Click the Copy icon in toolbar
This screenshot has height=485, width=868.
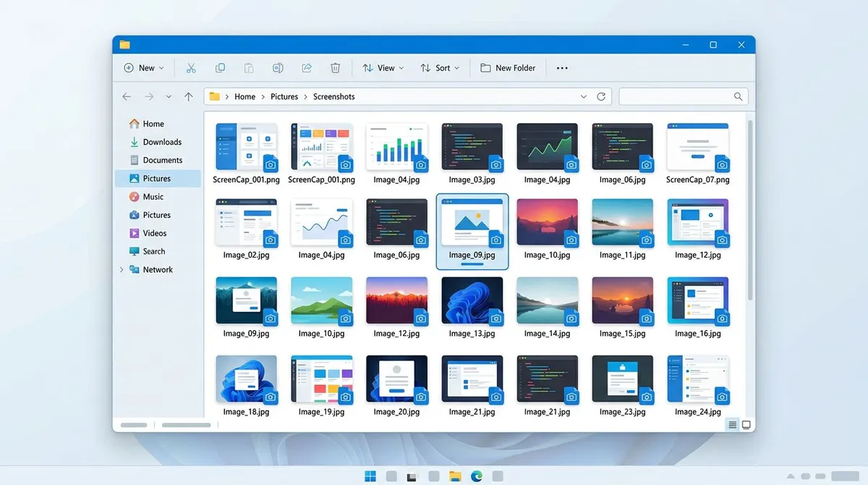[220, 68]
